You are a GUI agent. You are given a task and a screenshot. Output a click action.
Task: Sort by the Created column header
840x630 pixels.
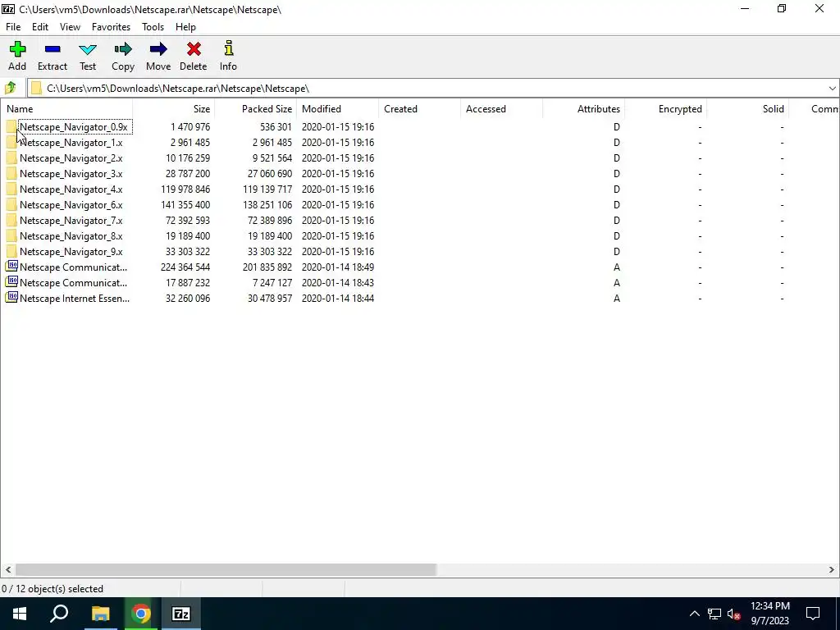click(419, 109)
